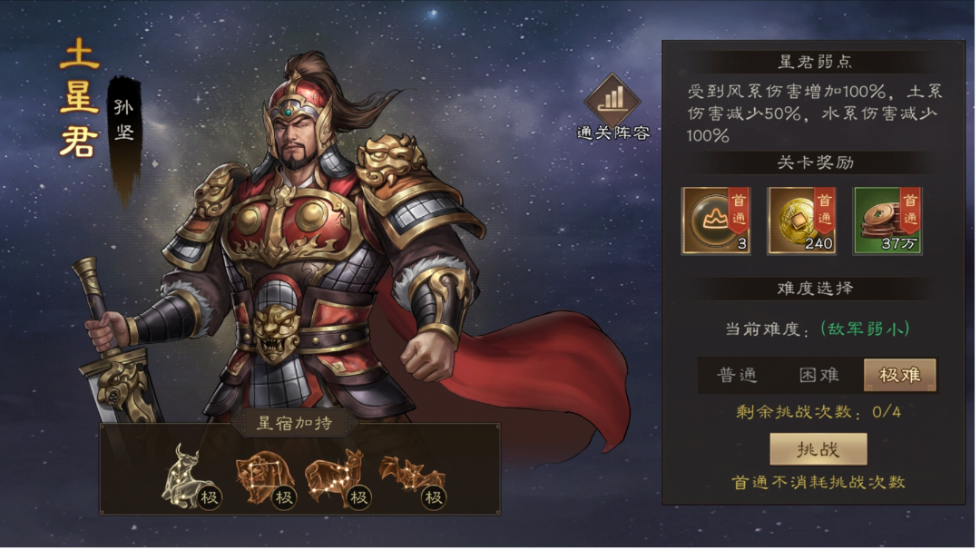The height and width of the screenshot is (550, 980).
Task: View the 240 gold ingot reward
Action: pos(802,221)
